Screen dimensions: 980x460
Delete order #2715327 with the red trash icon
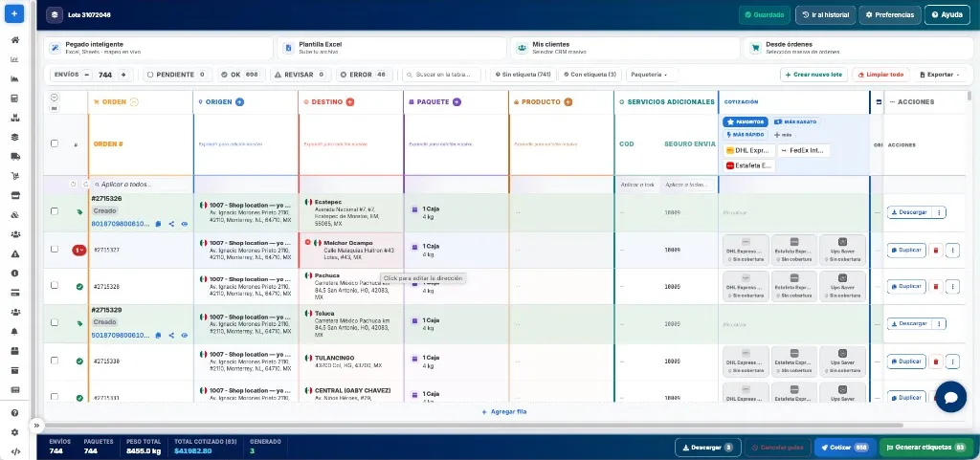(936, 251)
